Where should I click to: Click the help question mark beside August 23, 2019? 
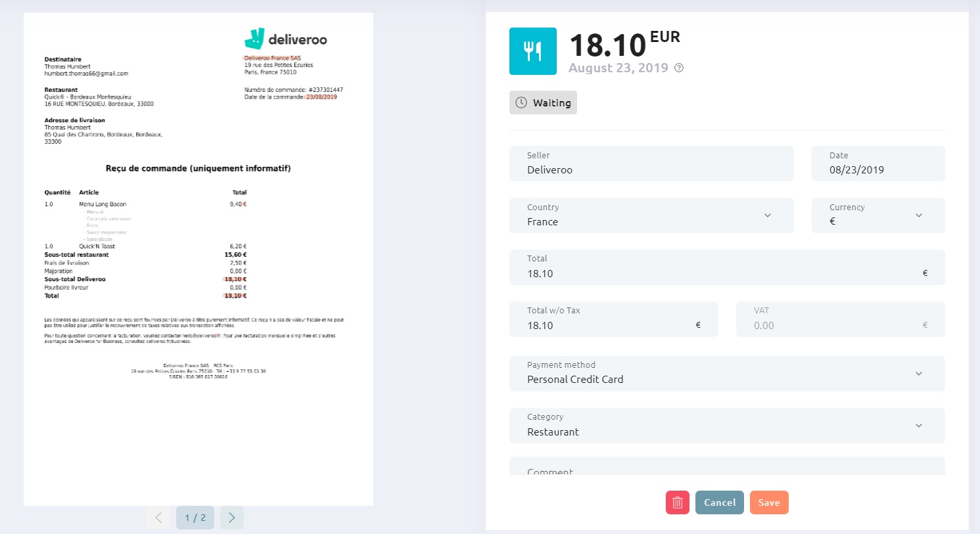click(x=680, y=68)
